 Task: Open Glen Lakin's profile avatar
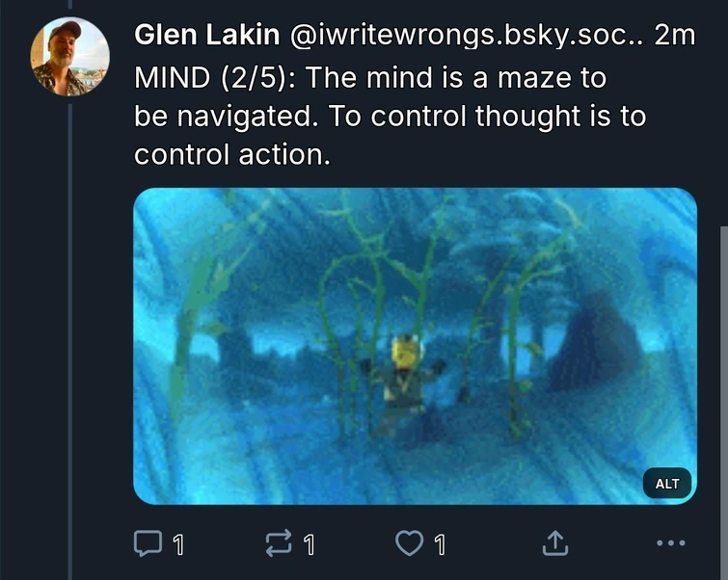pos(70,57)
